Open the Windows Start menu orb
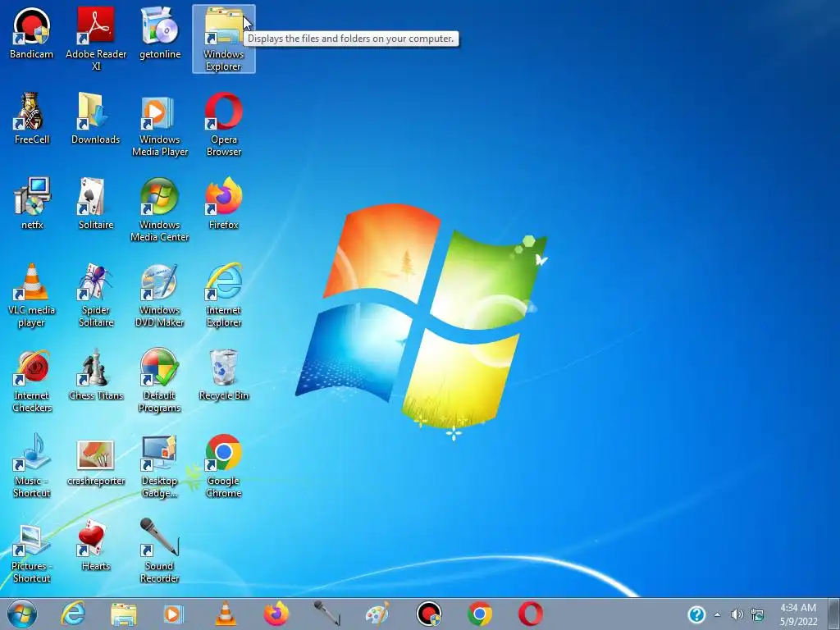 (22, 614)
